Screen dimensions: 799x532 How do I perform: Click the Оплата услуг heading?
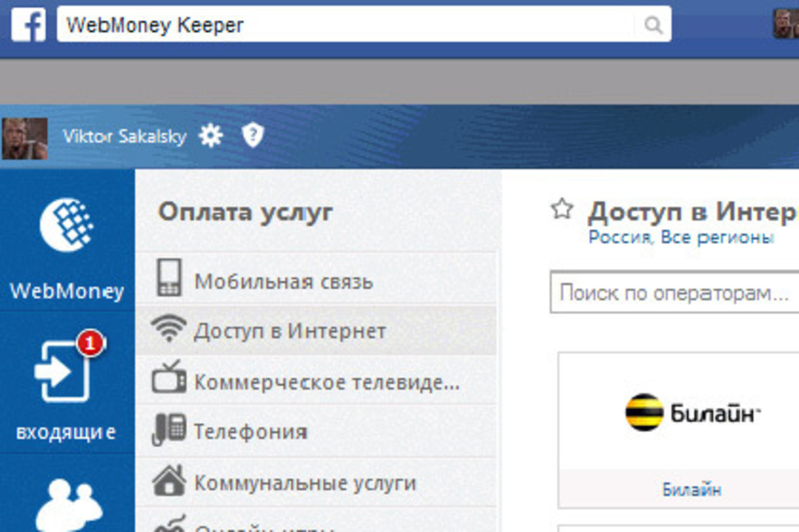click(245, 212)
